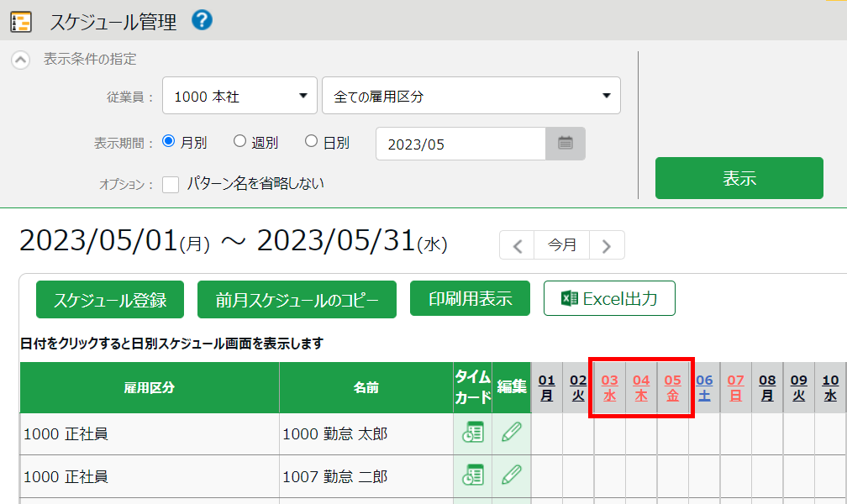Viewport: 847px width, 504px height.
Task: Open the calendar date picker icon
Action: coord(566,144)
